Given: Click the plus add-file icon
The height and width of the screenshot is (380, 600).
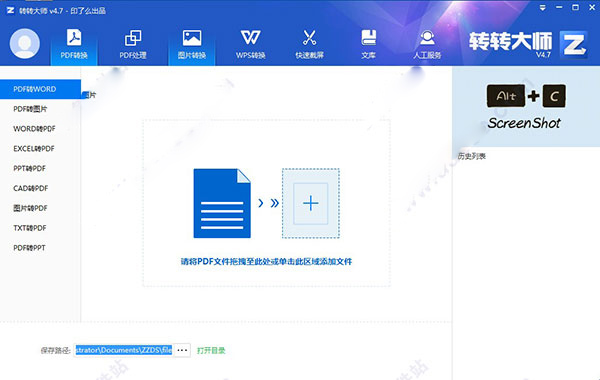Looking at the screenshot, I should pyautogui.click(x=310, y=203).
